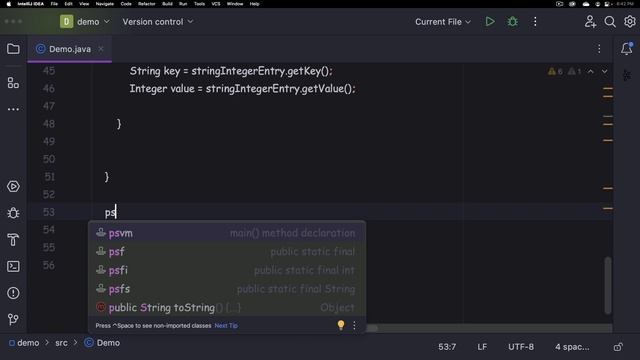Open editor tab options vertical dots
The image size is (640, 360).
coord(599,49)
